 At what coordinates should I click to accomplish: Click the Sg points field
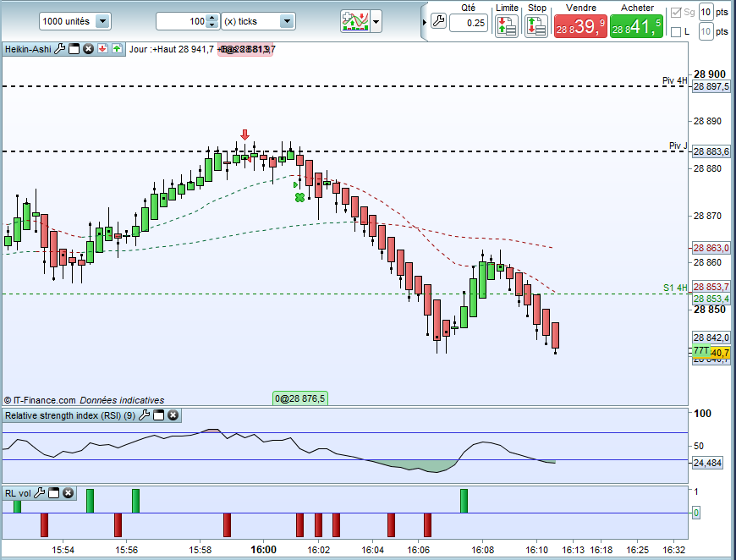point(706,12)
